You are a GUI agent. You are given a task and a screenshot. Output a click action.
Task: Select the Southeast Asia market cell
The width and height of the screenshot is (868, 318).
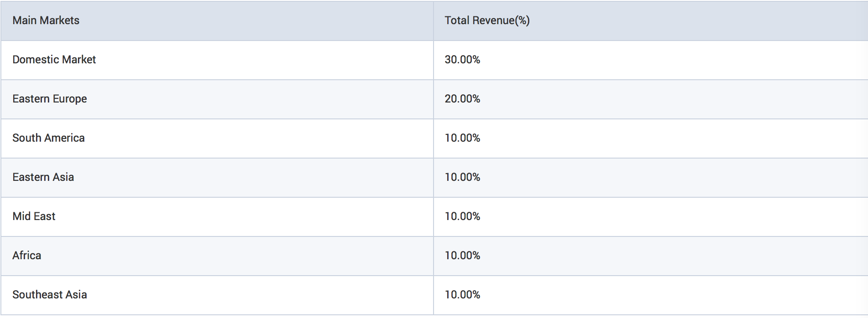(49, 295)
